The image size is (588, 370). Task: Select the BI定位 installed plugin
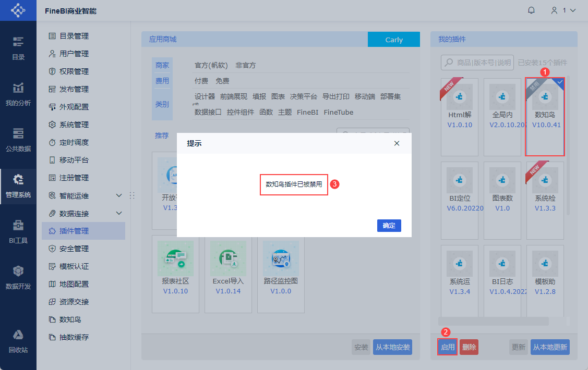[460, 200]
